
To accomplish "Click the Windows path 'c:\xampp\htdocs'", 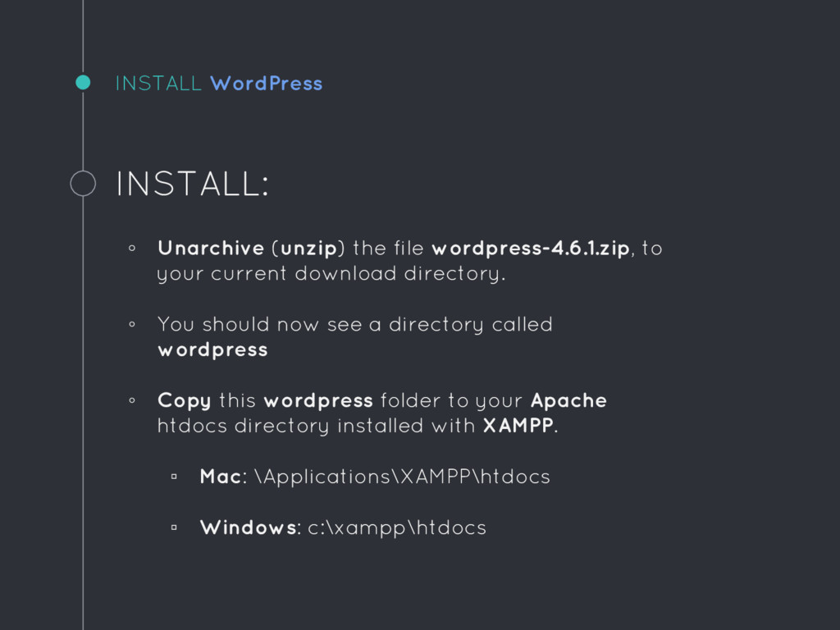I will 397,527.
